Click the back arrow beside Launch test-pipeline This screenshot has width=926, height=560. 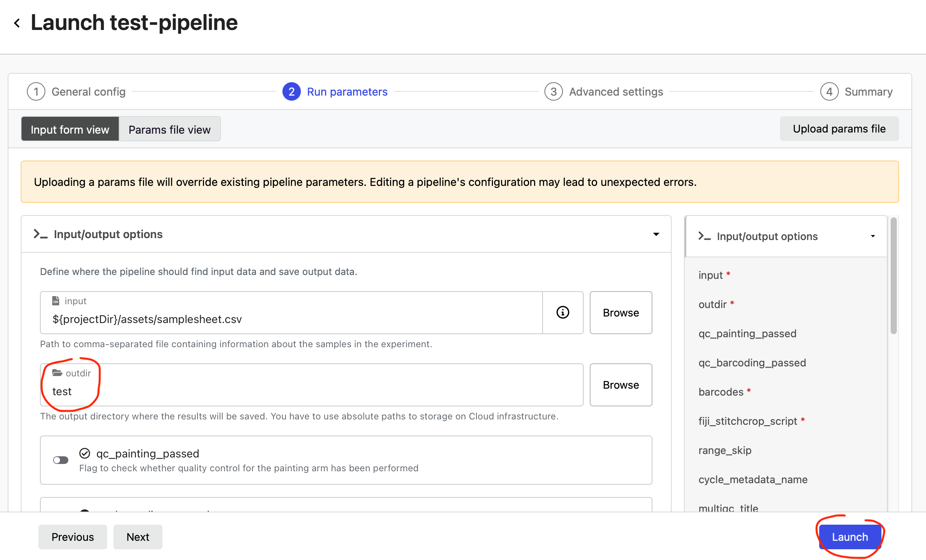(x=17, y=23)
